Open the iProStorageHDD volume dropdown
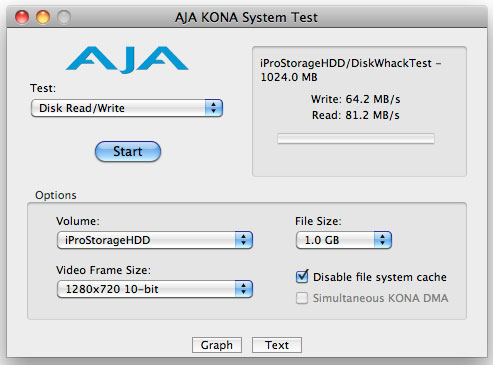This screenshot has height=365, width=493. click(155, 240)
